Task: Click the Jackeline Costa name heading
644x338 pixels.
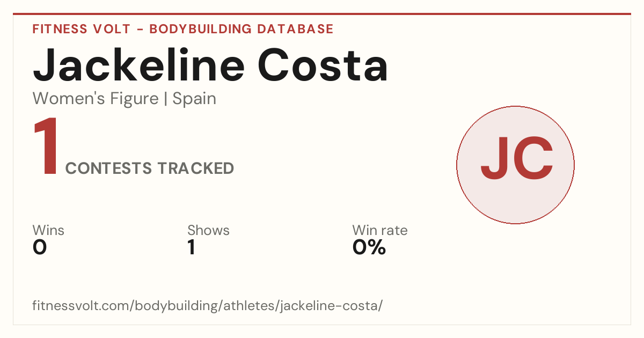Action: (x=210, y=64)
